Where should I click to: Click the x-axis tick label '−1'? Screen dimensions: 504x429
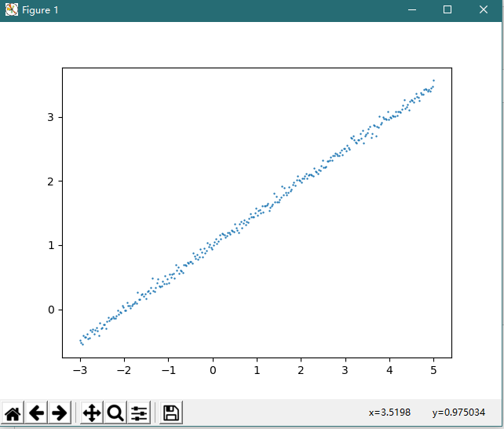pos(169,371)
